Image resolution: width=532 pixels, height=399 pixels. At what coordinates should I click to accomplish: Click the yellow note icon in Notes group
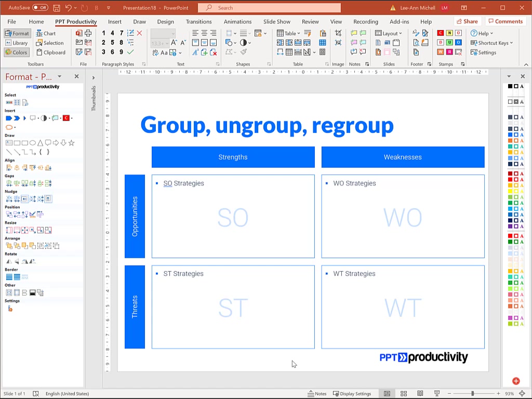click(354, 33)
